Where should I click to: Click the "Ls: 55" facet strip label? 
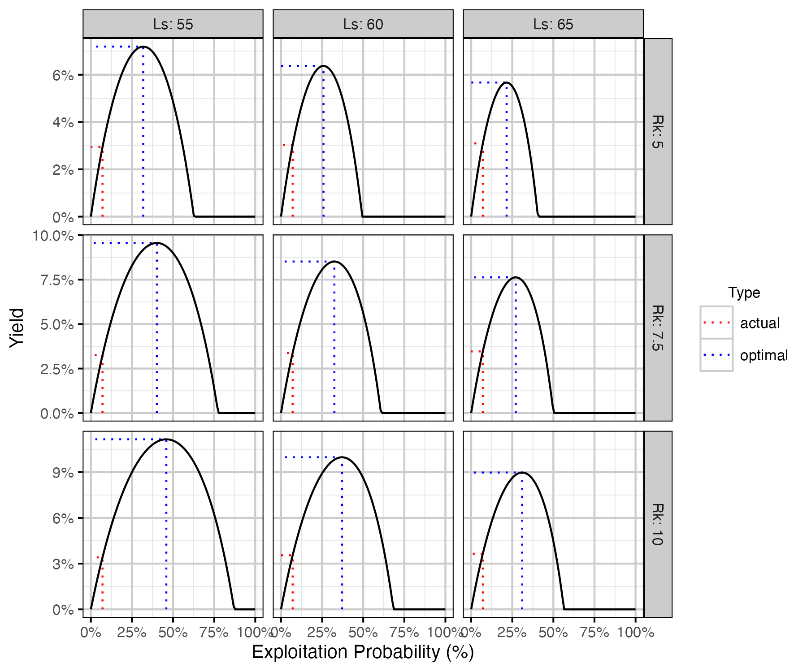click(x=173, y=24)
